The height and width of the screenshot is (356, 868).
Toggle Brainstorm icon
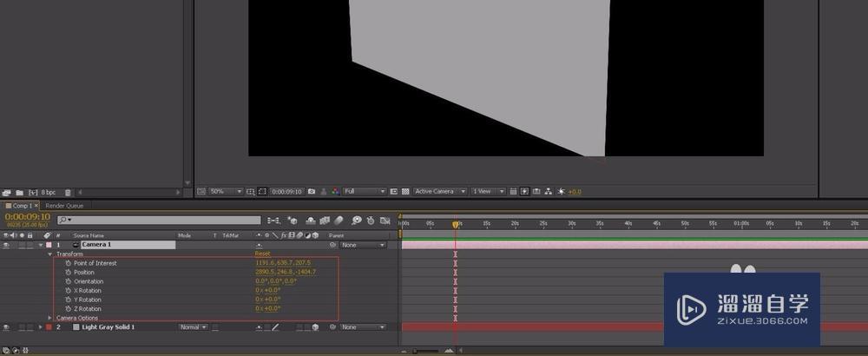357,221
